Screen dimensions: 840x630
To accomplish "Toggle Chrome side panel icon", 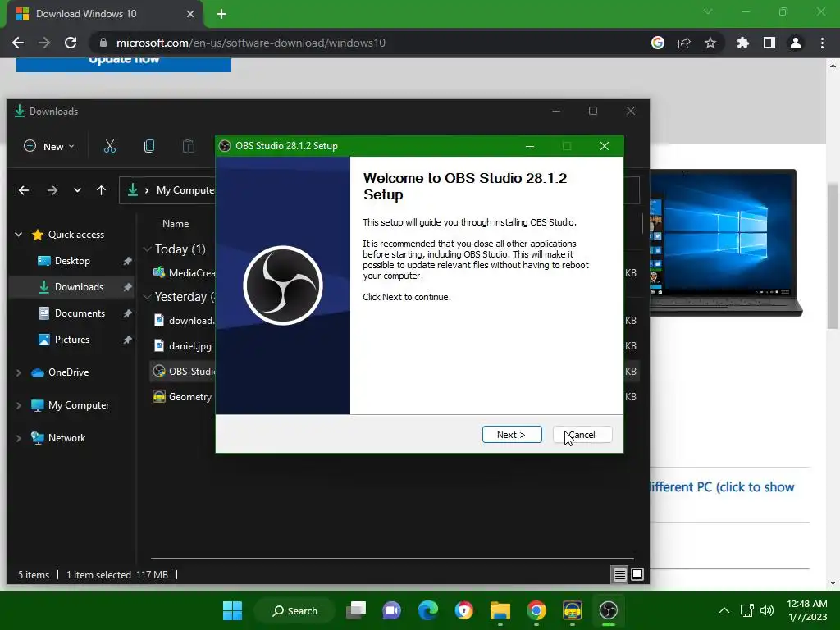I will 769,43.
